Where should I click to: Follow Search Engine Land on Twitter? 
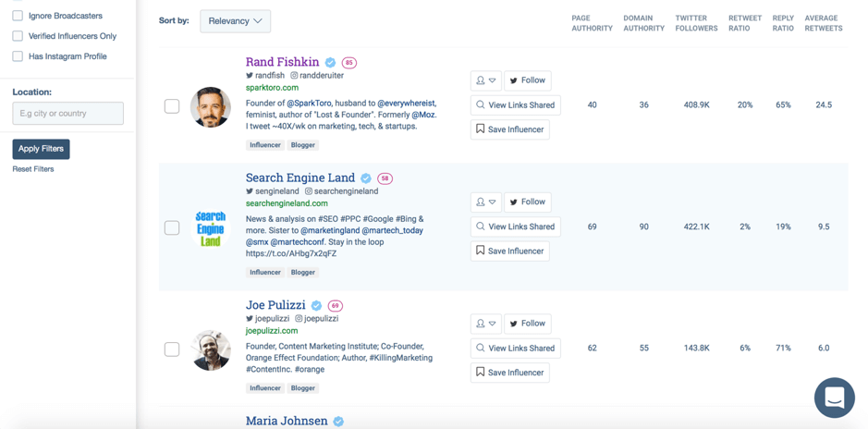click(528, 202)
